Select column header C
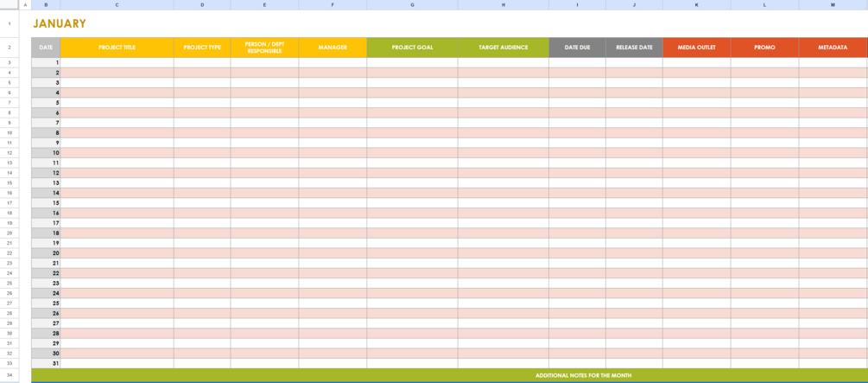This screenshot has height=383, width=868. [x=117, y=5]
